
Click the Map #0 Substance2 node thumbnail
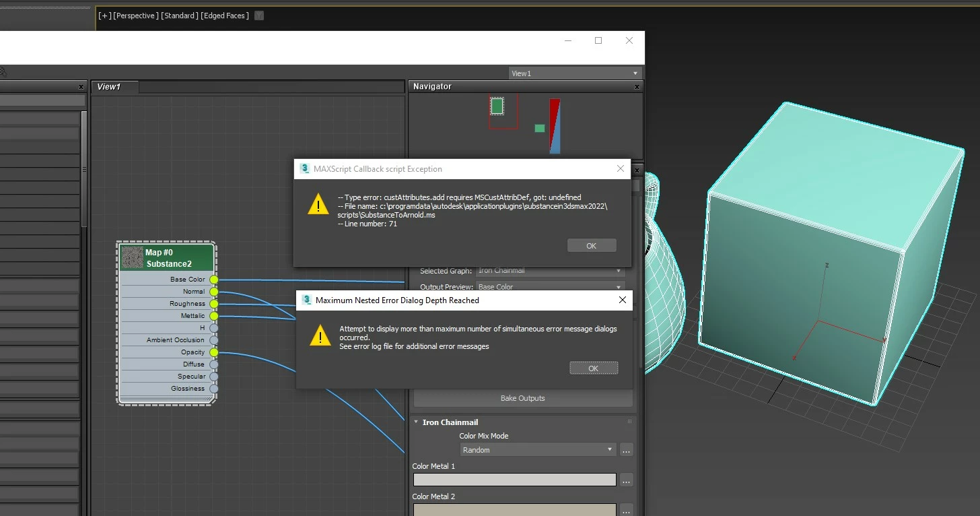pyautogui.click(x=132, y=258)
